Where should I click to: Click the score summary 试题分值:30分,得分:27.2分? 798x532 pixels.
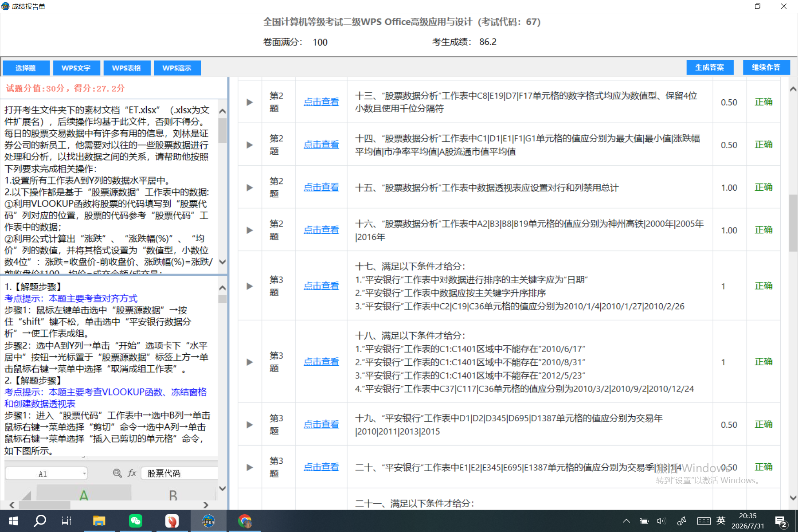point(65,88)
